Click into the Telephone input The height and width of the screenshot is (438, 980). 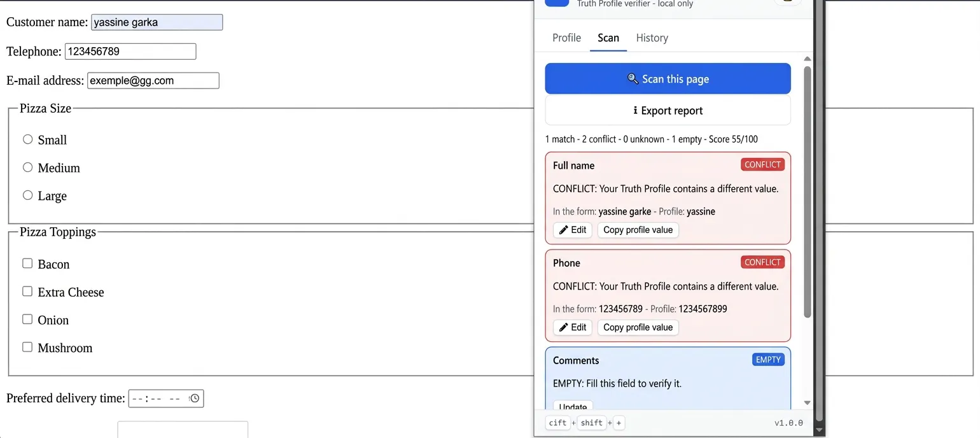point(130,52)
